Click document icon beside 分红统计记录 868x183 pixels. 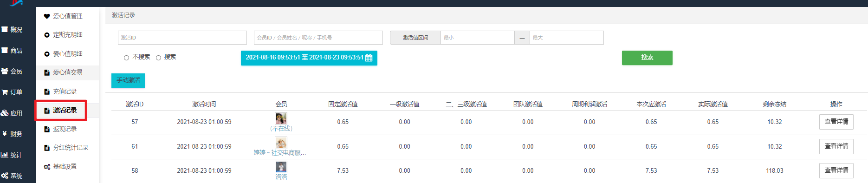point(46,148)
